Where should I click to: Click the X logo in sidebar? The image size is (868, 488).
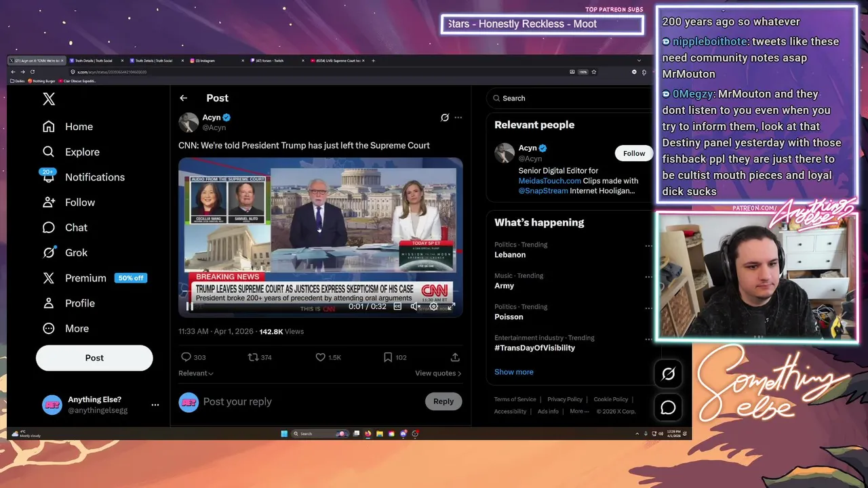pyautogui.click(x=49, y=99)
